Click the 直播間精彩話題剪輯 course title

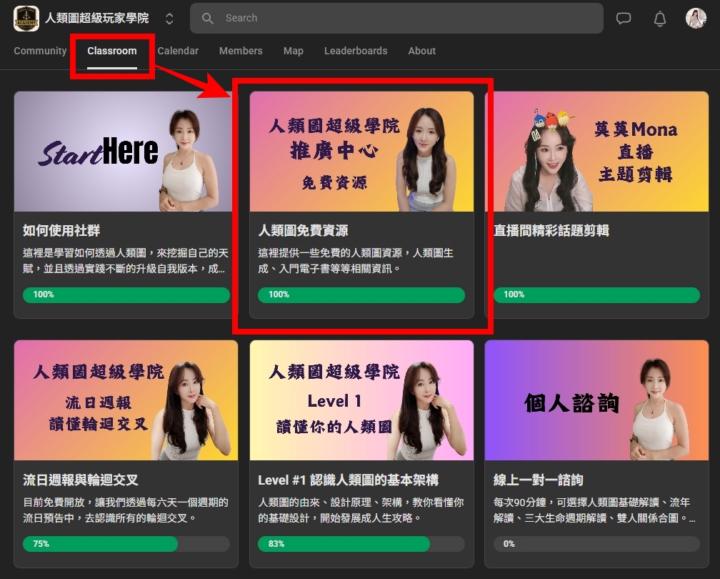[x=551, y=230]
